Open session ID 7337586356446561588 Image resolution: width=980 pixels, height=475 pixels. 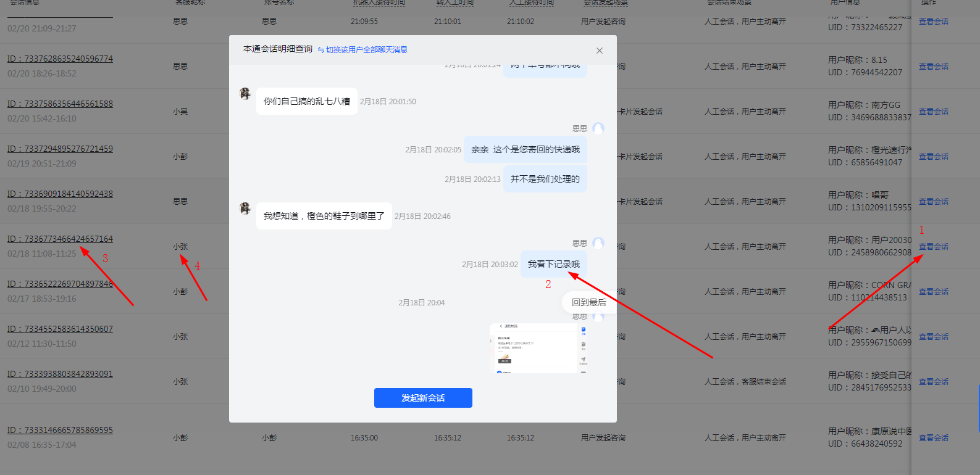coord(60,104)
